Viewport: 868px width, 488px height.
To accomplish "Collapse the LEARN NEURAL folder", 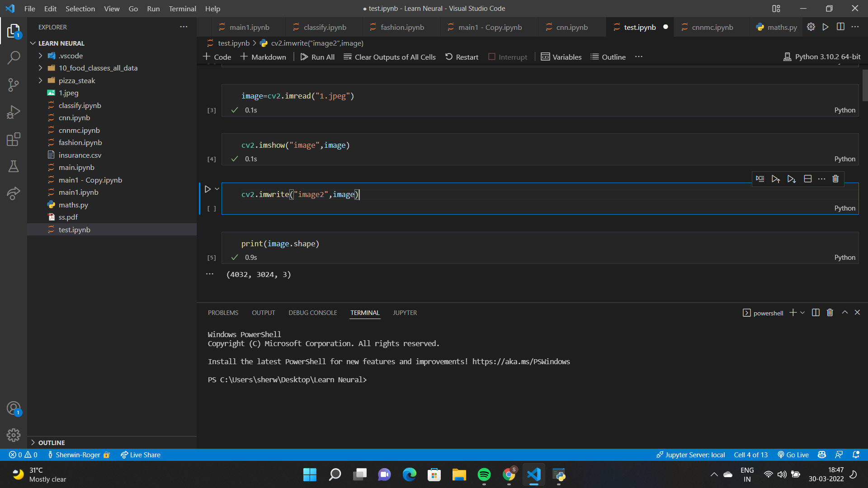I will pyautogui.click(x=33, y=43).
